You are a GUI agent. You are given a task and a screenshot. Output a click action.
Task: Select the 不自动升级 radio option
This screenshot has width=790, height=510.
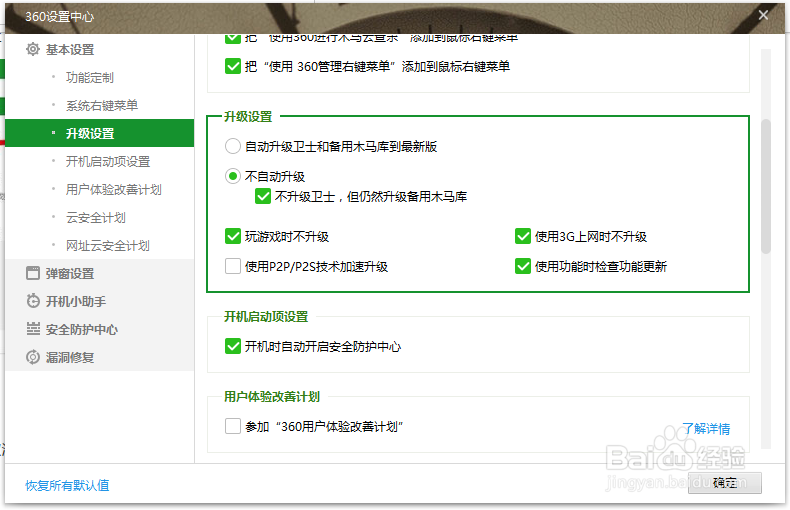tap(232, 176)
